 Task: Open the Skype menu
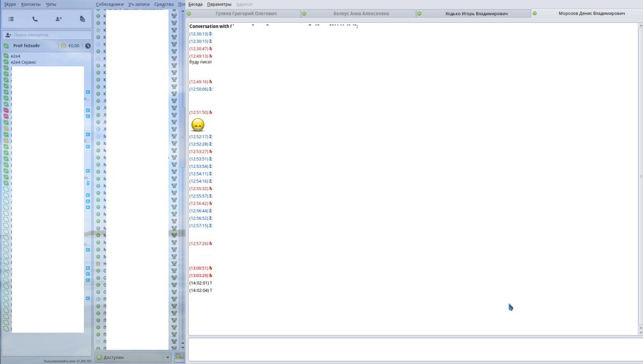10,4
